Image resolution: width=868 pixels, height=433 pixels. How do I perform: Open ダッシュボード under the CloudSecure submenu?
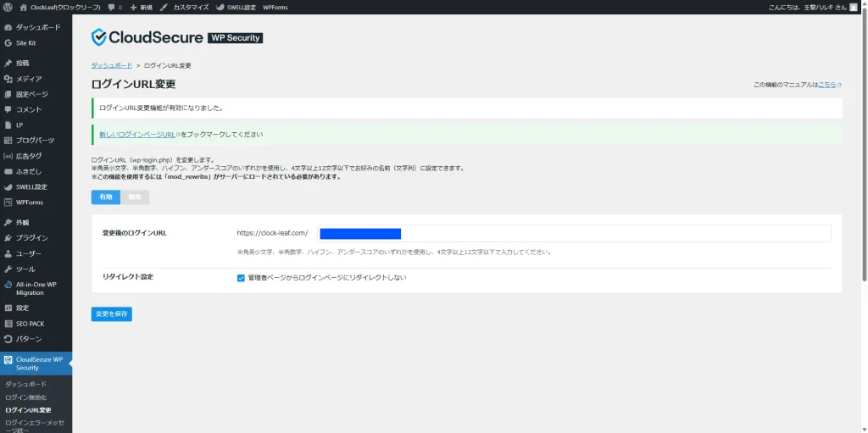tap(26, 384)
